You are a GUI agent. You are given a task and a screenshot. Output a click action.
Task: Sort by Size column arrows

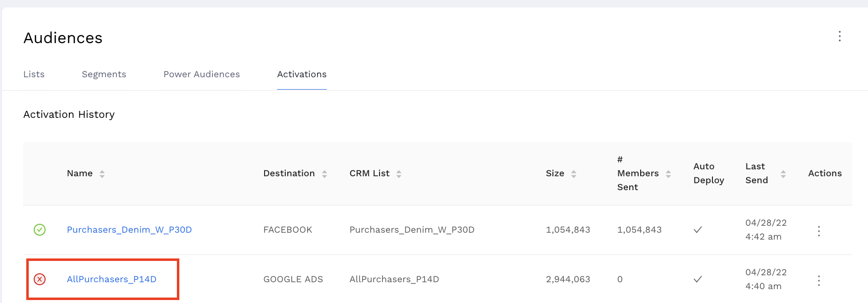tap(574, 174)
